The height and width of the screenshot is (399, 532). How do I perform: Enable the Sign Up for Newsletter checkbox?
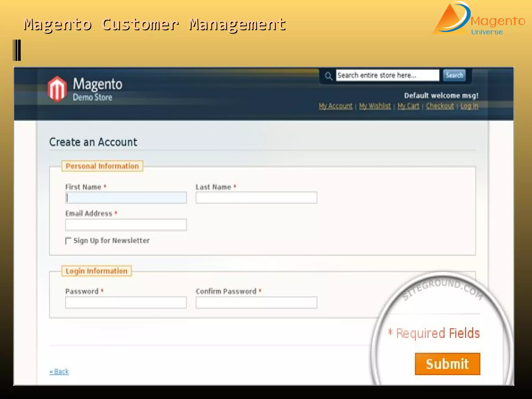coord(68,241)
